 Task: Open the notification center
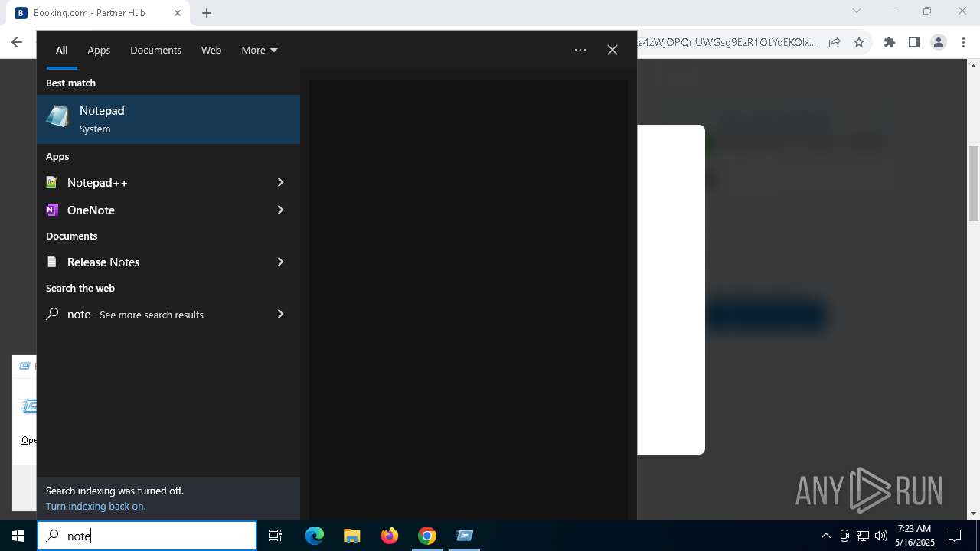click(955, 536)
